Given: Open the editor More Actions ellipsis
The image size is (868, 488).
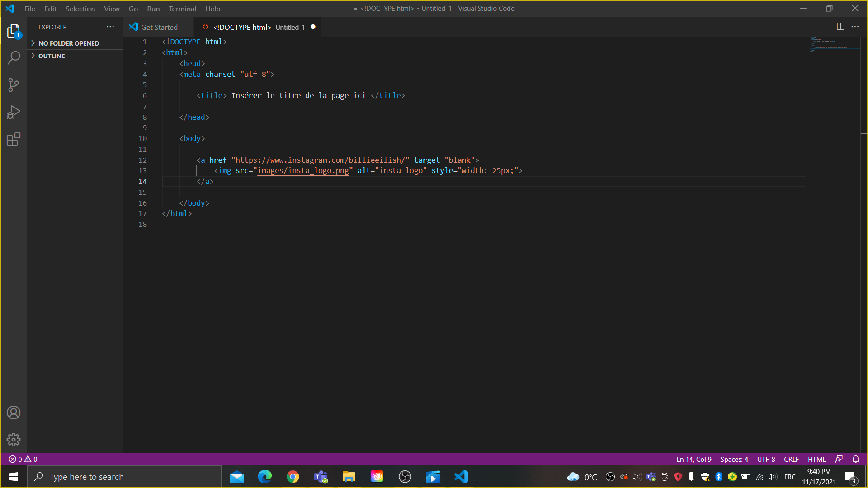Looking at the screenshot, I should (x=855, y=27).
